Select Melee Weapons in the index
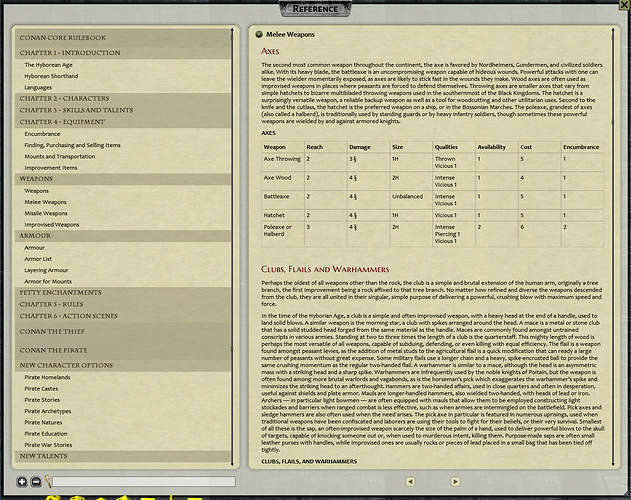This screenshot has height=500, width=631. [x=45, y=202]
